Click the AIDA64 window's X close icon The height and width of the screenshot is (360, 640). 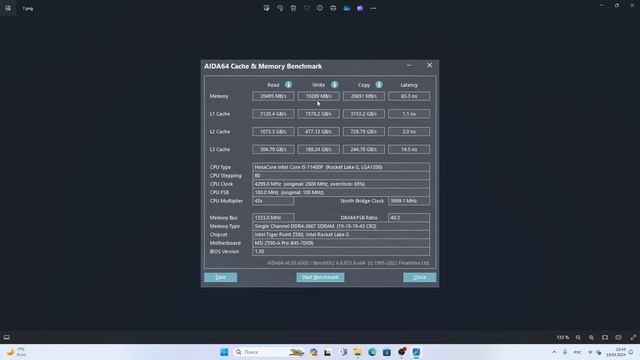click(x=429, y=65)
